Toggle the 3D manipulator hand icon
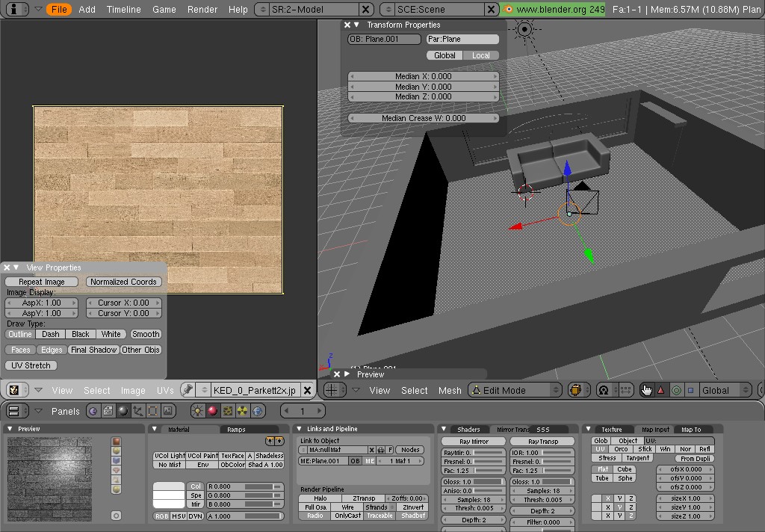Viewport: 765px width, 532px height. (x=646, y=390)
